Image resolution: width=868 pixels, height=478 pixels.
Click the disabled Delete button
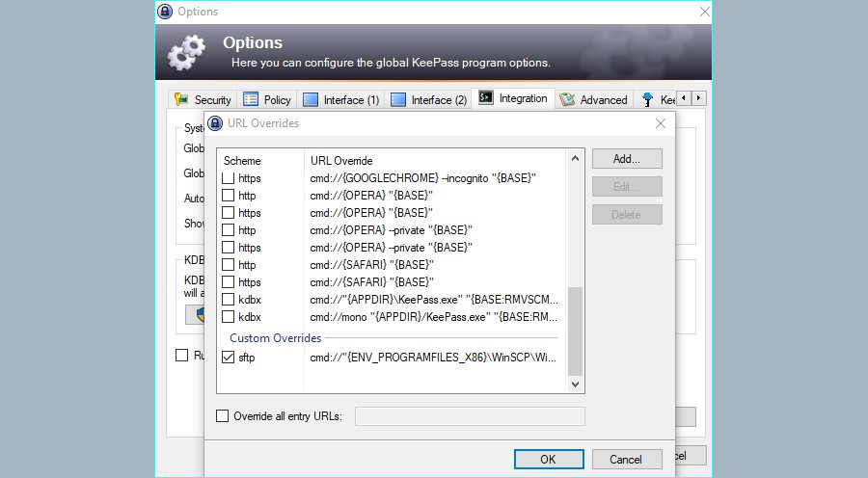pyautogui.click(x=627, y=215)
